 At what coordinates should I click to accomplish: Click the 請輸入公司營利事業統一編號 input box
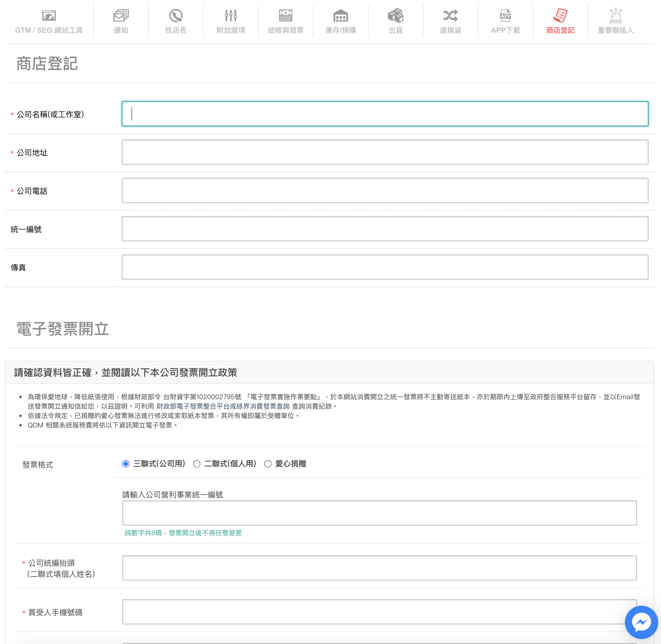tap(379, 513)
